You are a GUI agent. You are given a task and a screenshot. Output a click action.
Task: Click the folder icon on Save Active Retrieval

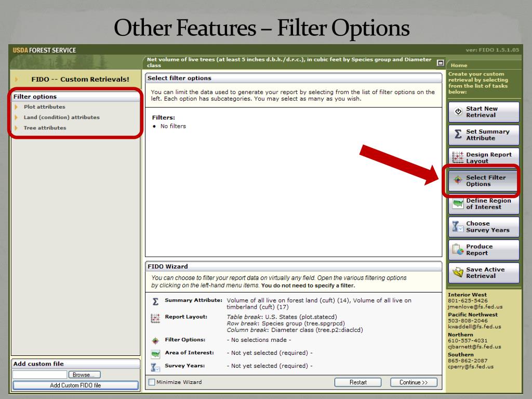(458, 272)
